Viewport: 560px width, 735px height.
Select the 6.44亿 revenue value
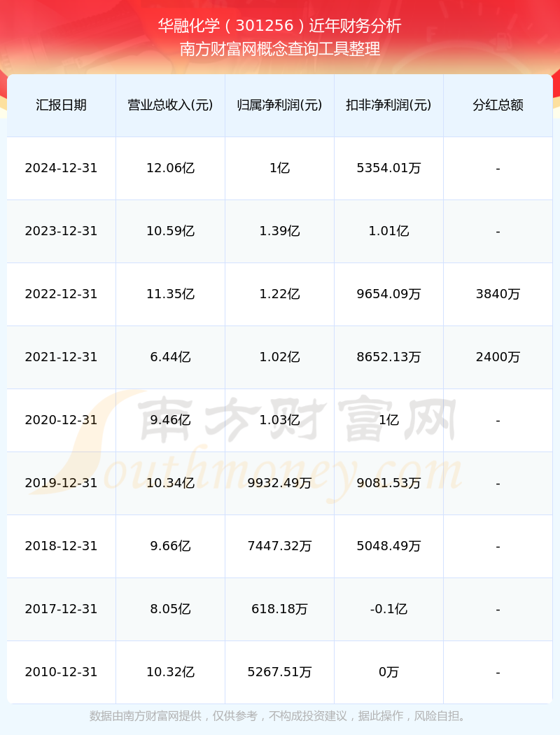tap(171, 357)
